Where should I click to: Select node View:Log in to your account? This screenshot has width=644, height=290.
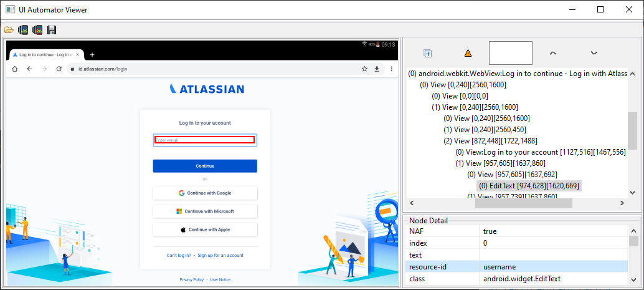[x=541, y=152]
